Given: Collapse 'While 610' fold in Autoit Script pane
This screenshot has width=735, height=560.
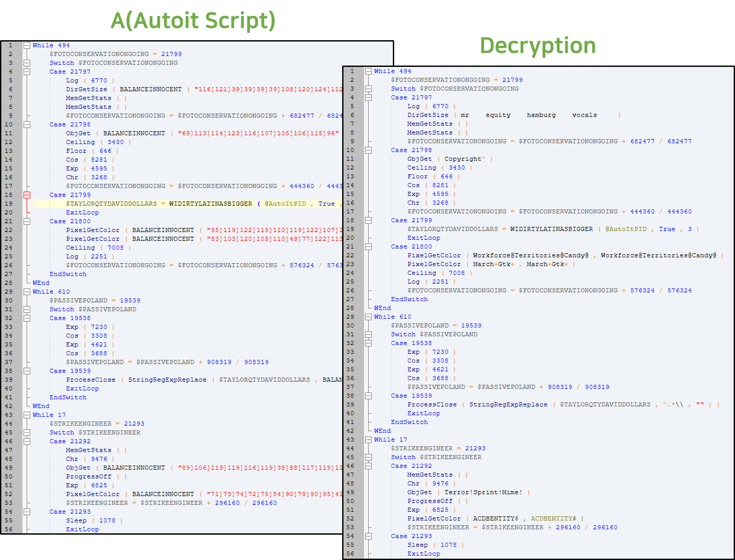Looking at the screenshot, I should (27, 292).
